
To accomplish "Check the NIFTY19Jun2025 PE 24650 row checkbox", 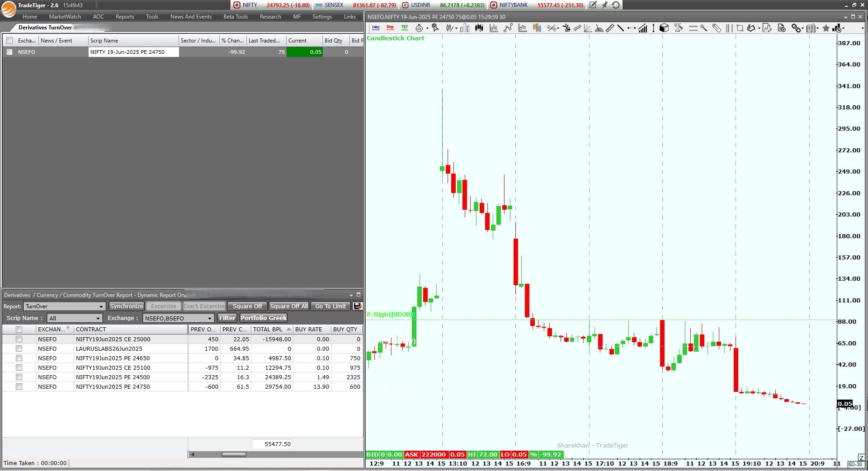I will [19, 358].
